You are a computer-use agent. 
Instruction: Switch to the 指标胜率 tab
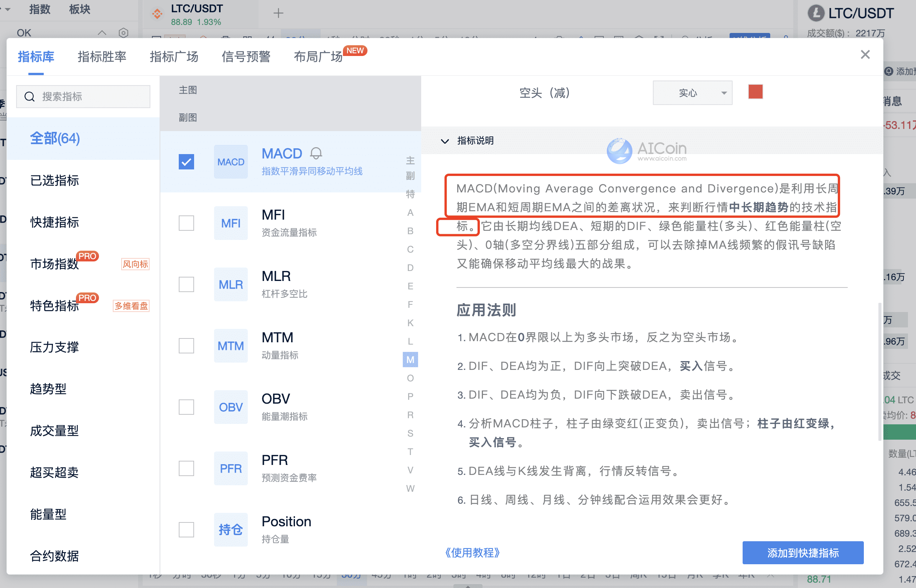point(102,57)
